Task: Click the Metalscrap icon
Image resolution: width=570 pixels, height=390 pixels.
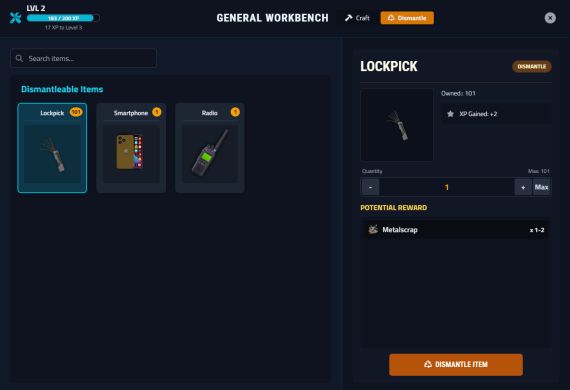Action: click(373, 229)
